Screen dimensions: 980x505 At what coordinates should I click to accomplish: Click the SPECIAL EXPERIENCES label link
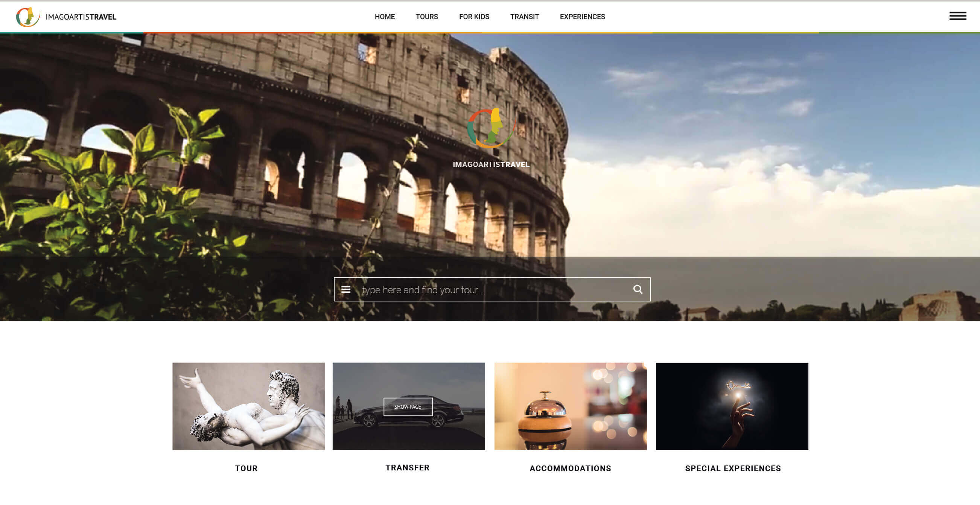point(732,468)
